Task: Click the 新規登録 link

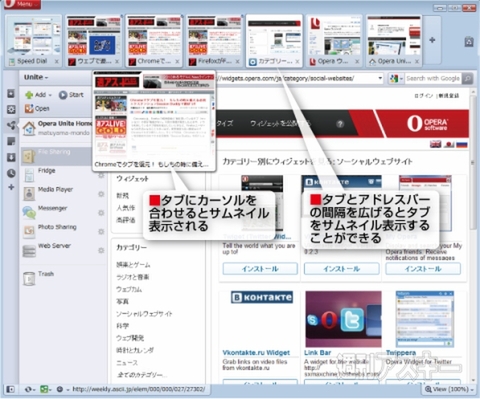Action: coord(449,96)
